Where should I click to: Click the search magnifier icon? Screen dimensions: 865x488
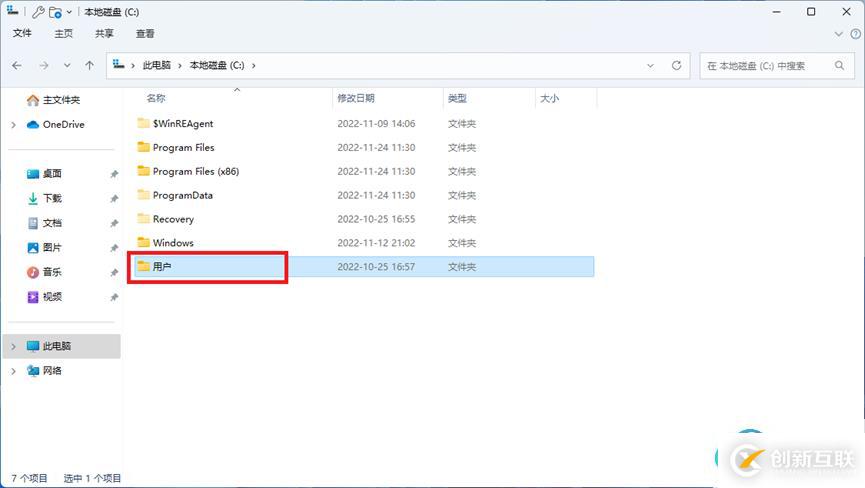[839, 66]
